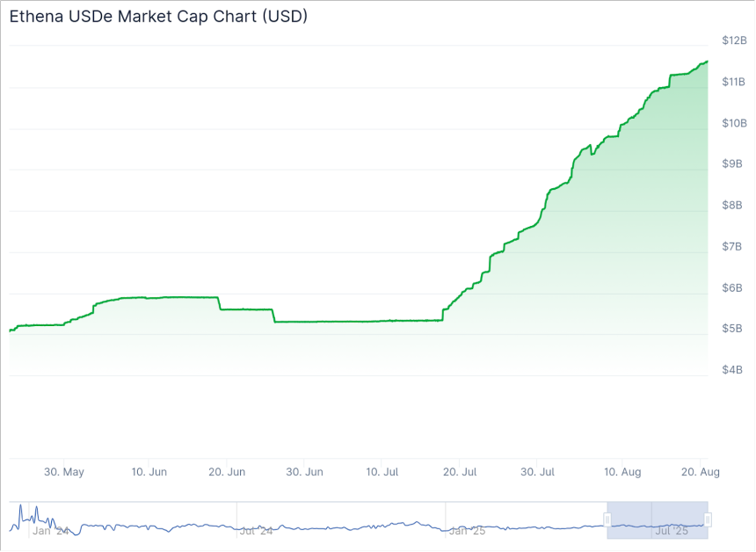Click the 30. Jun x-axis label
Viewport: 756px width, 552px height.
pos(304,472)
